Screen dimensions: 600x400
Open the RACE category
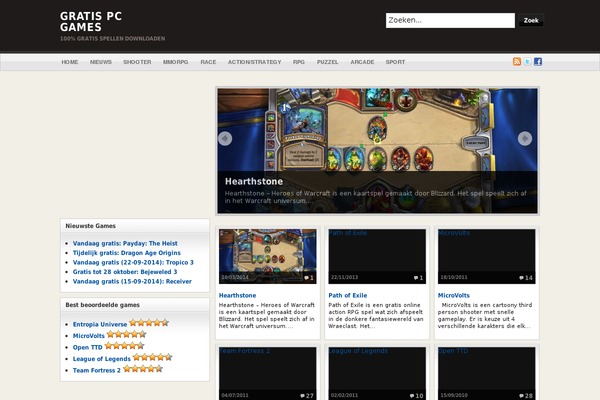tap(208, 62)
